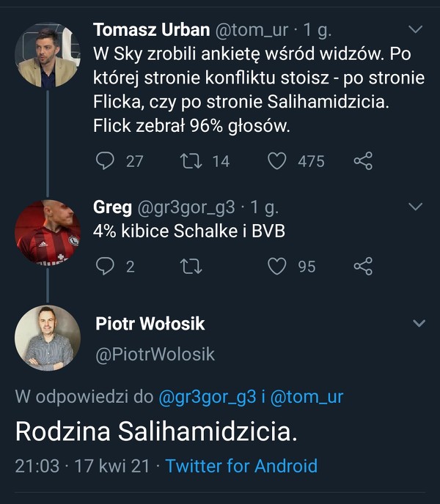The width and height of the screenshot is (440, 504).
Task: Expand options chevron on Greg's tweet
Action: pyautogui.click(x=416, y=207)
